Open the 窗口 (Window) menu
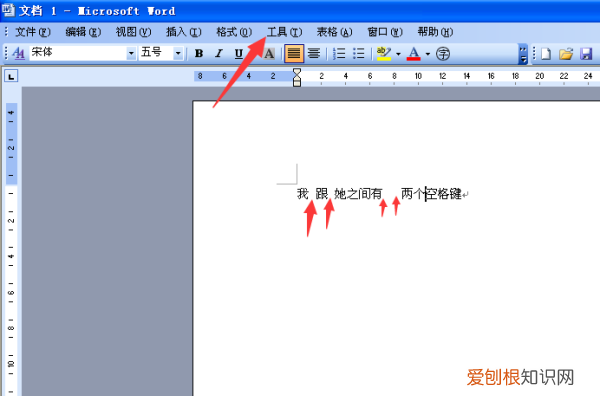The width and height of the screenshot is (600, 396). tap(385, 32)
